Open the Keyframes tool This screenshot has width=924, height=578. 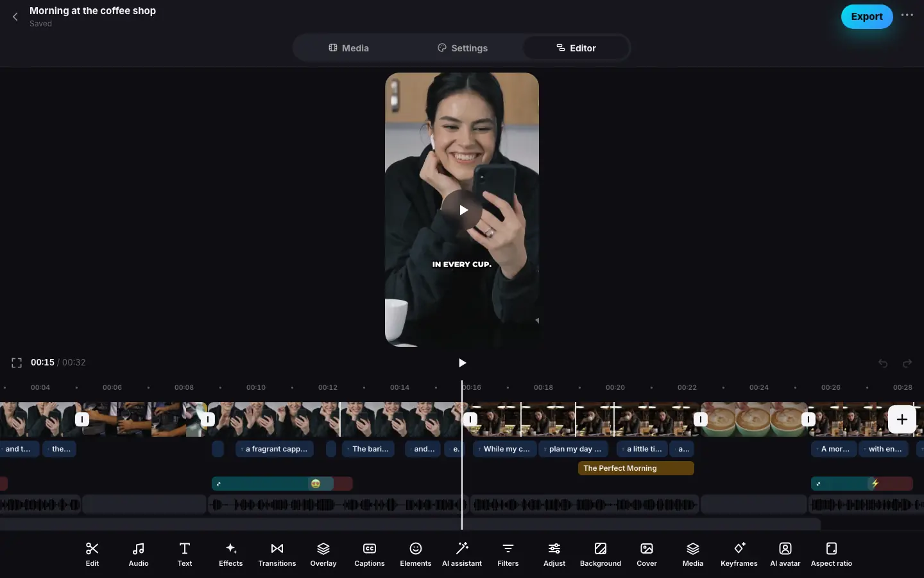[739, 554]
